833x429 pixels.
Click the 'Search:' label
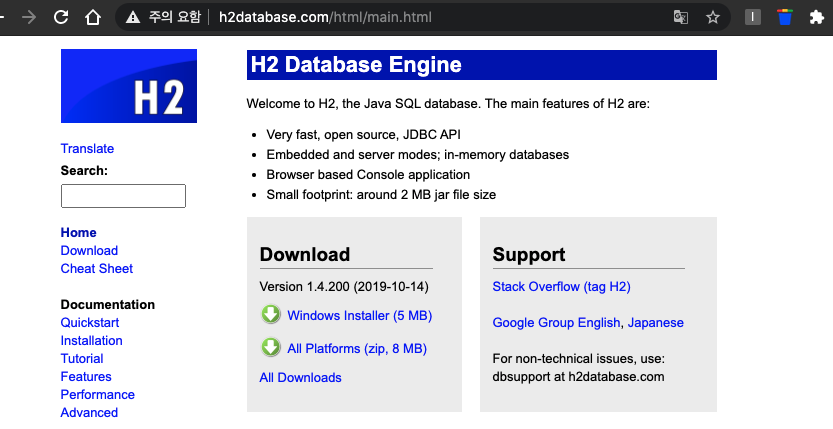pos(84,171)
